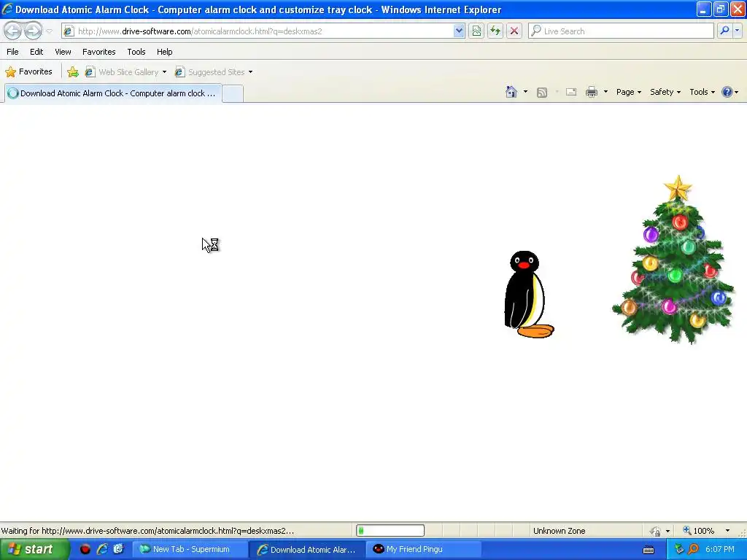Open the File menu
747x560 pixels.
click(x=12, y=52)
